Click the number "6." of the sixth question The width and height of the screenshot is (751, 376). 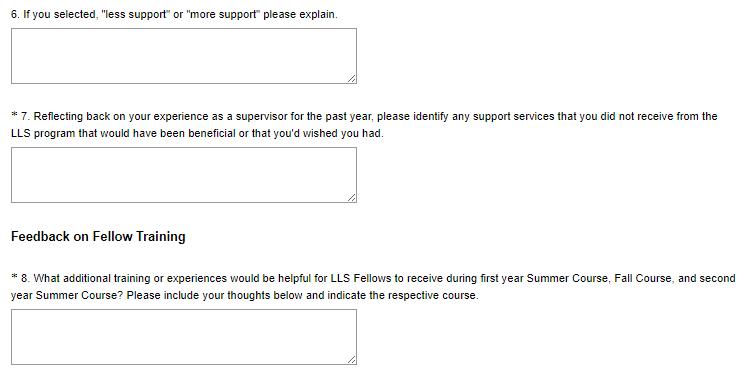15,15
